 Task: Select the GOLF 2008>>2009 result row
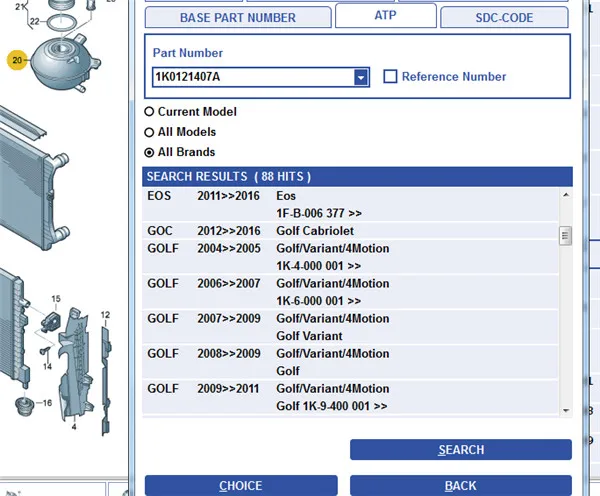click(x=350, y=362)
